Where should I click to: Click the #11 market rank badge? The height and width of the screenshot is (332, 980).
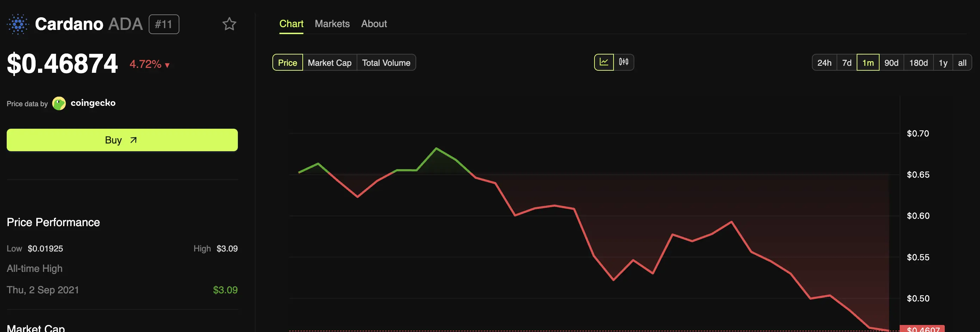coord(164,24)
